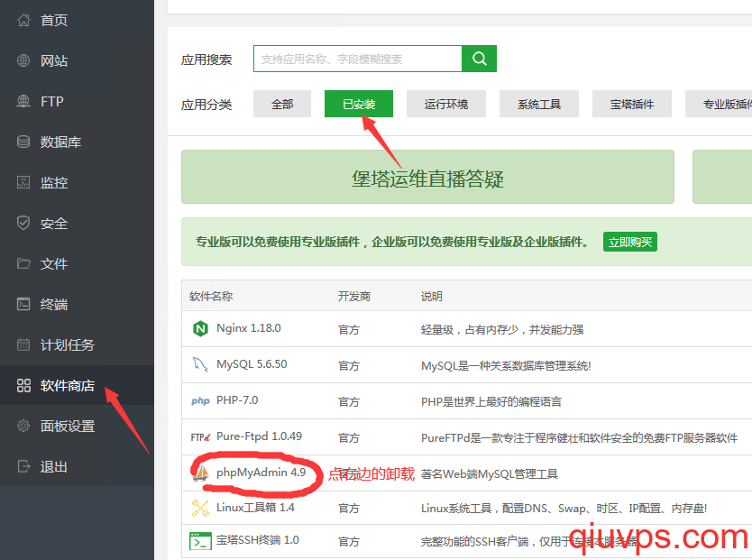Click the exit icon beside 退出
Screen dimensions: 752x560
[x=23, y=466]
